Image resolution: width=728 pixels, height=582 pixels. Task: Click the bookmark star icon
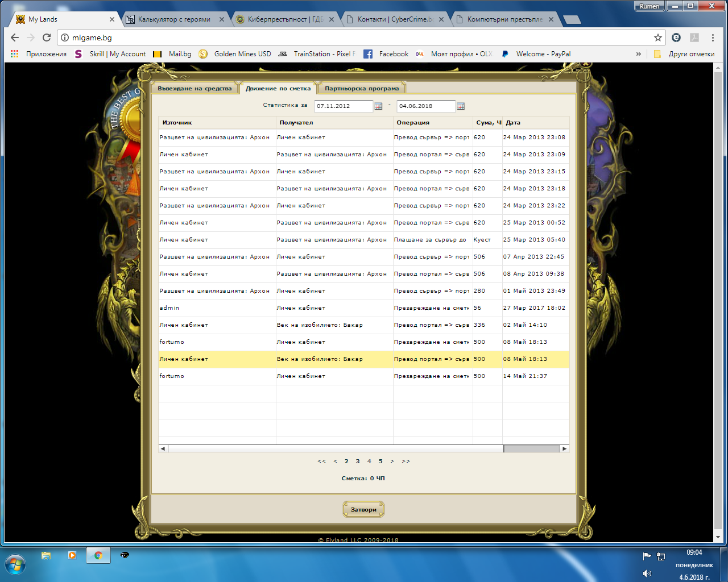coord(658,38)
